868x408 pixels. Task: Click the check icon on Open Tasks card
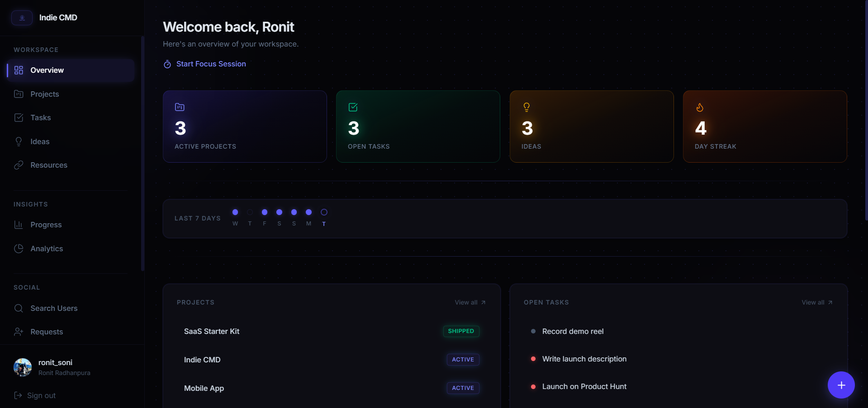(x=353, y=107)
